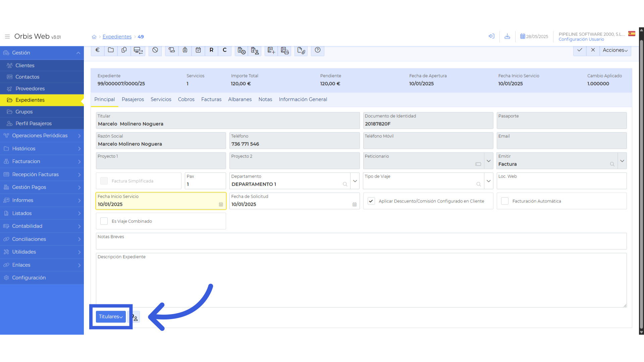644x362 pixels.
Task: Switch to the Cobros tab
Action: tap(186, 100)
